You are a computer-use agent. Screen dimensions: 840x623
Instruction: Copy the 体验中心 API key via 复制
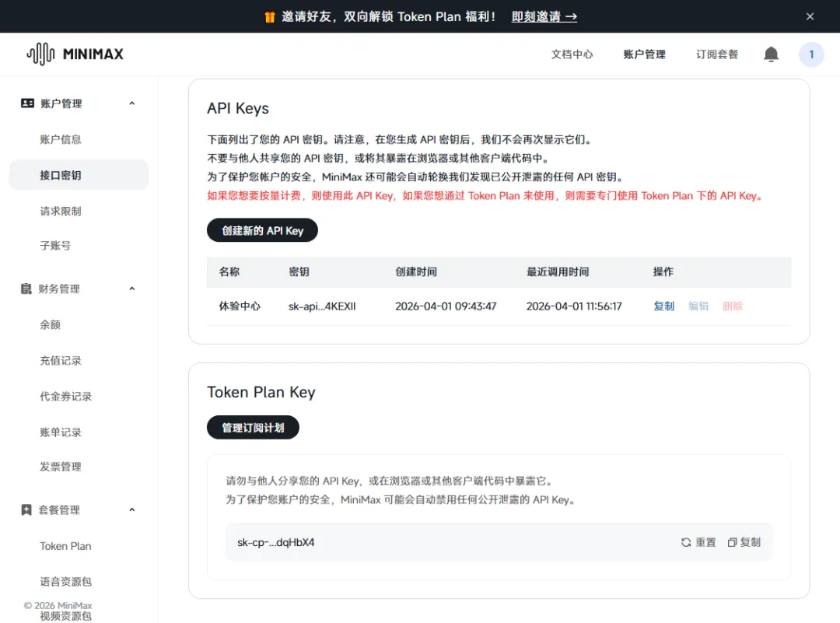[663, 306]
